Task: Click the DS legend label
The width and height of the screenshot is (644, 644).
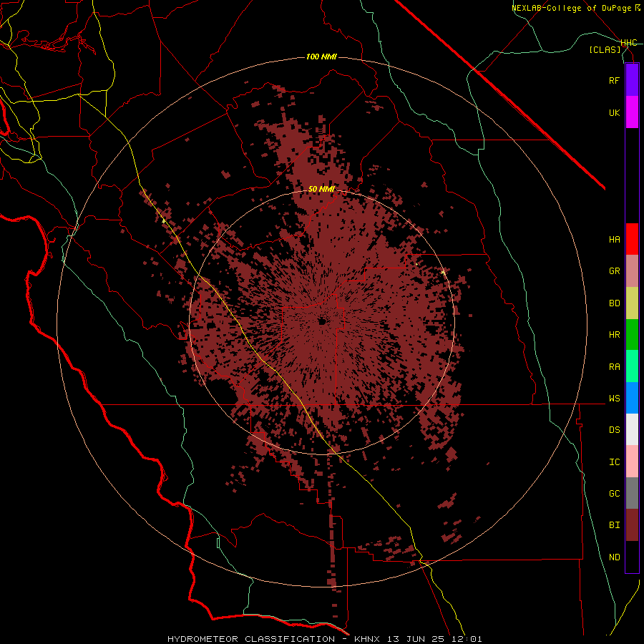Action: point(614,430)
